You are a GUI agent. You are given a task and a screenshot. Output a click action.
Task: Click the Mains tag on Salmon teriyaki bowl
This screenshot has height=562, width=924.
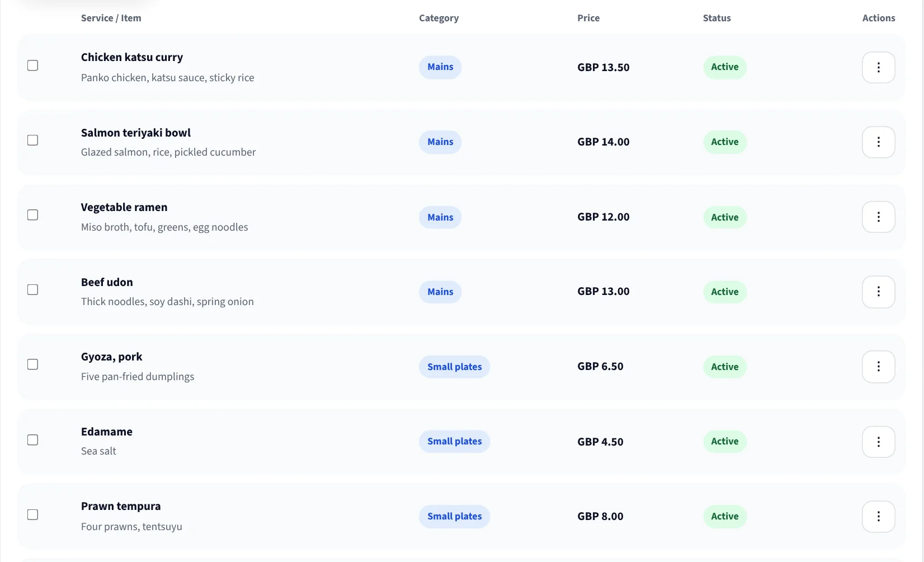coord(440,142)
